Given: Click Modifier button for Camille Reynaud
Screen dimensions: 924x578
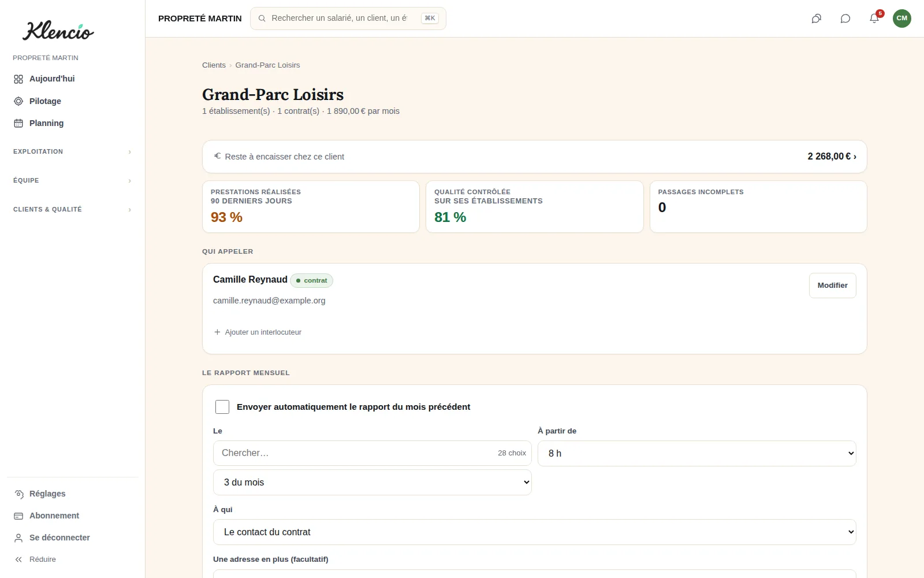Looking at the screenshot, I should coord(832,286).
